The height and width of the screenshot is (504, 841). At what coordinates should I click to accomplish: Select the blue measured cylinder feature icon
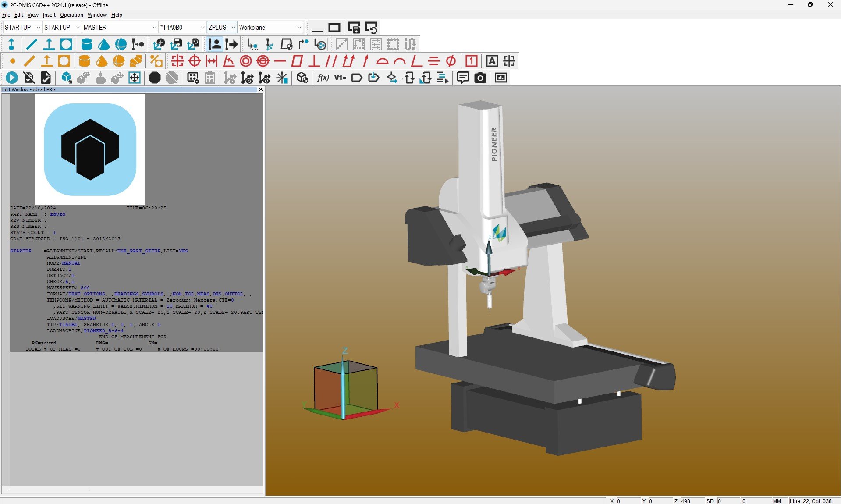(87, 44)
